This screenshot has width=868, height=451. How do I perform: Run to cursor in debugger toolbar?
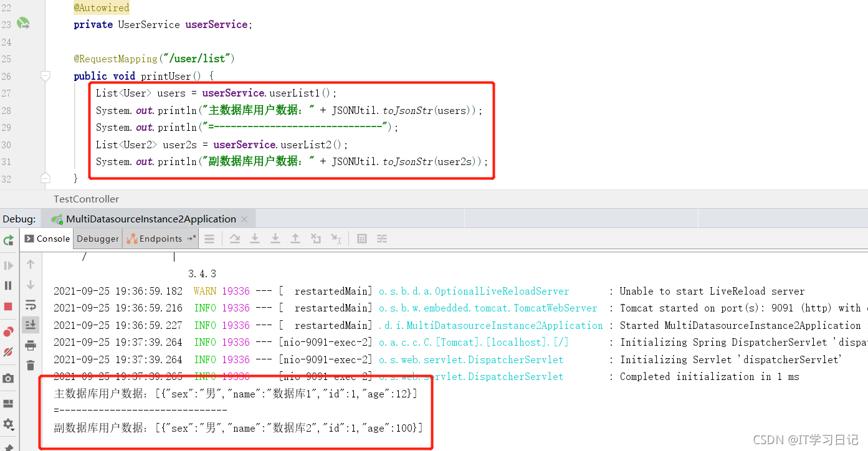[336, 239]
